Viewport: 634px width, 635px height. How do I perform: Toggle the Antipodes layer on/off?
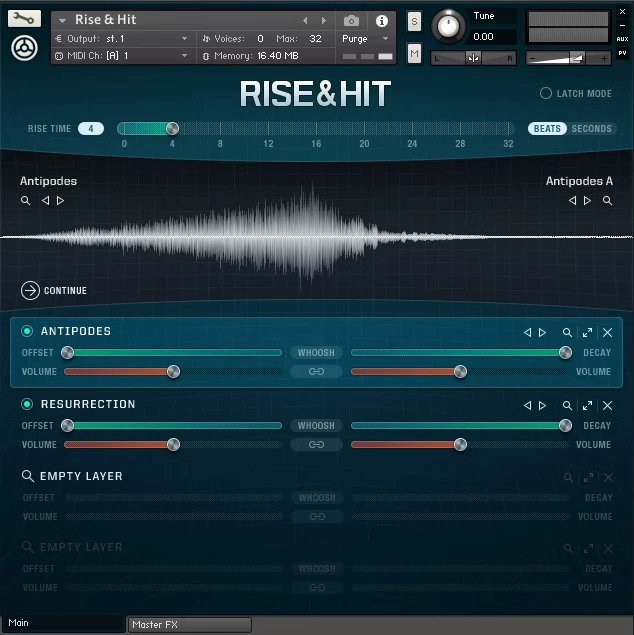tap(27, 331)
